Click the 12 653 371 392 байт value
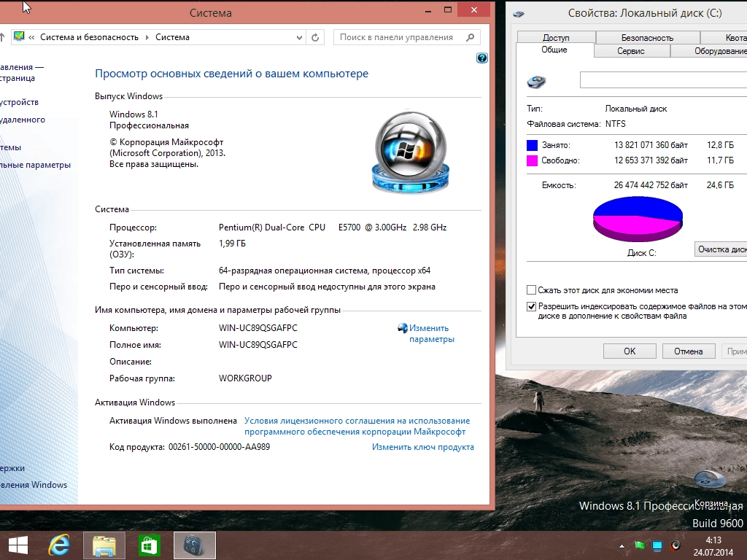Image resolution: width=747 pixels, height=560 pixels. click(651, 160)
